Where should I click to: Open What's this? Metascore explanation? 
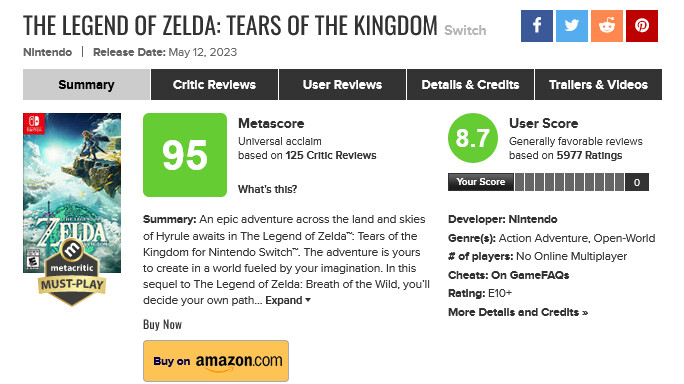[267, 189]
